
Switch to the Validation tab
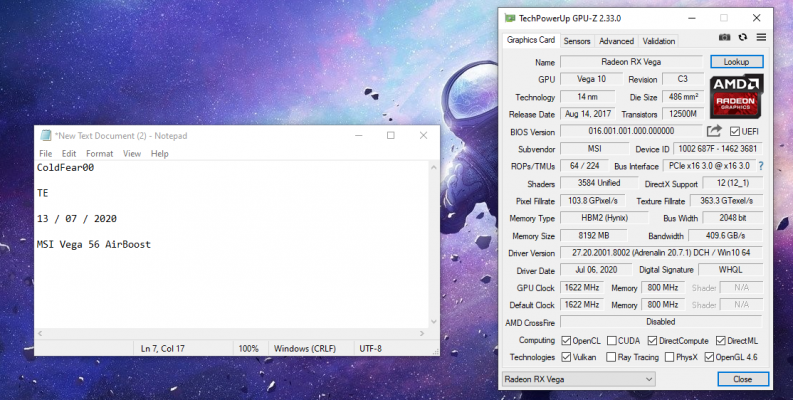(x=658, y=41)
